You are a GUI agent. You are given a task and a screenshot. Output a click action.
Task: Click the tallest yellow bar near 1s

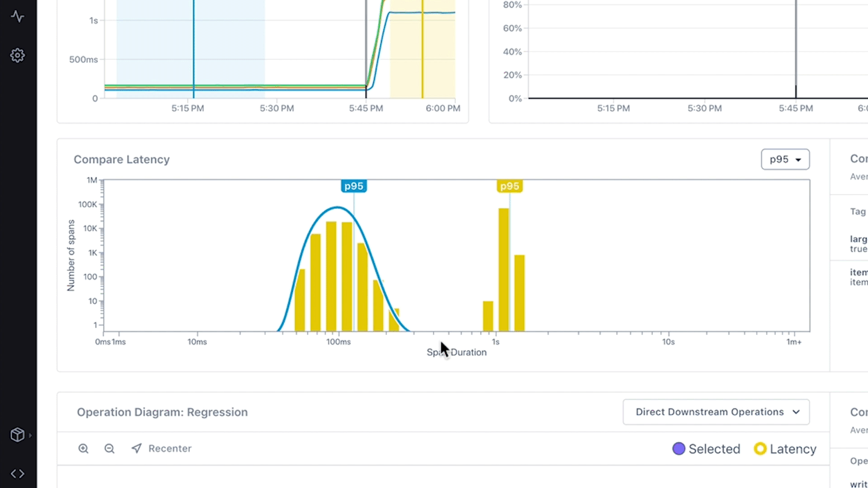[503, 270]
